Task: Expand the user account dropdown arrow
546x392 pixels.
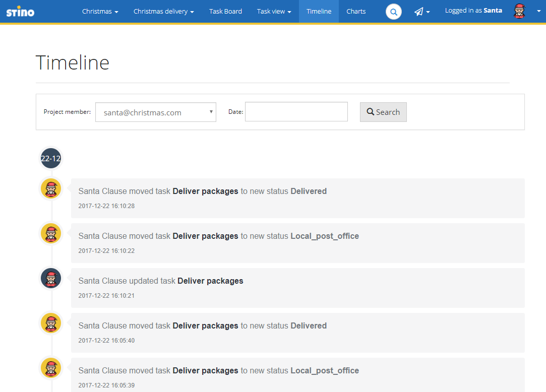Action: coord(538,11)
